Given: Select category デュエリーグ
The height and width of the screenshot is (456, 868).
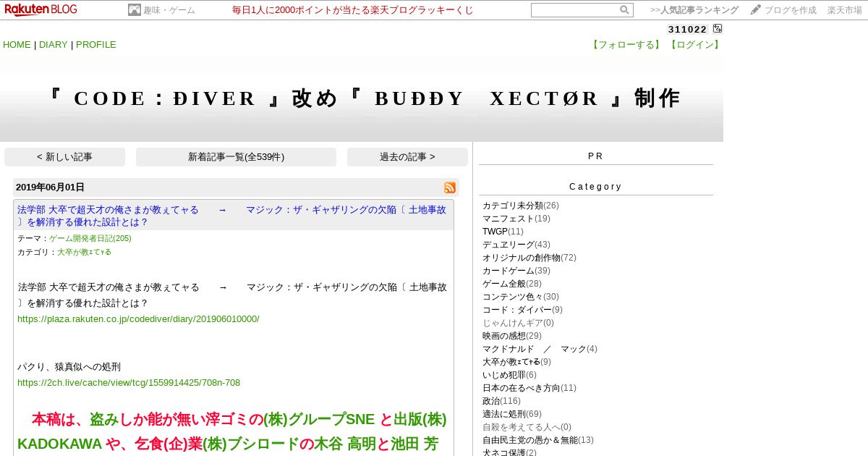Looking at the screenshot, I should (509, 245).
